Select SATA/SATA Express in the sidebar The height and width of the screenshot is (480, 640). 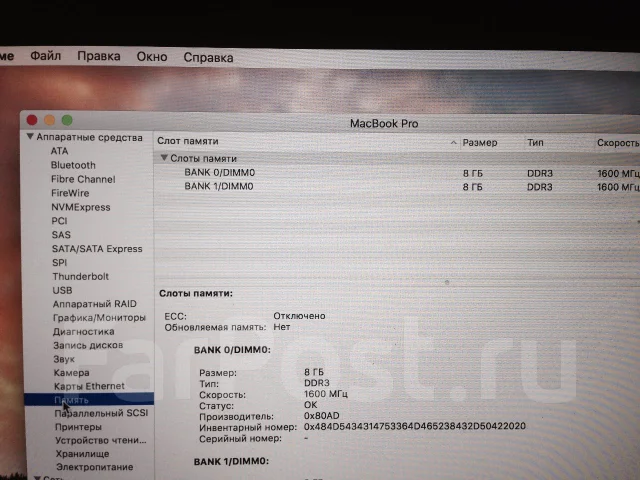pos(97,249)
